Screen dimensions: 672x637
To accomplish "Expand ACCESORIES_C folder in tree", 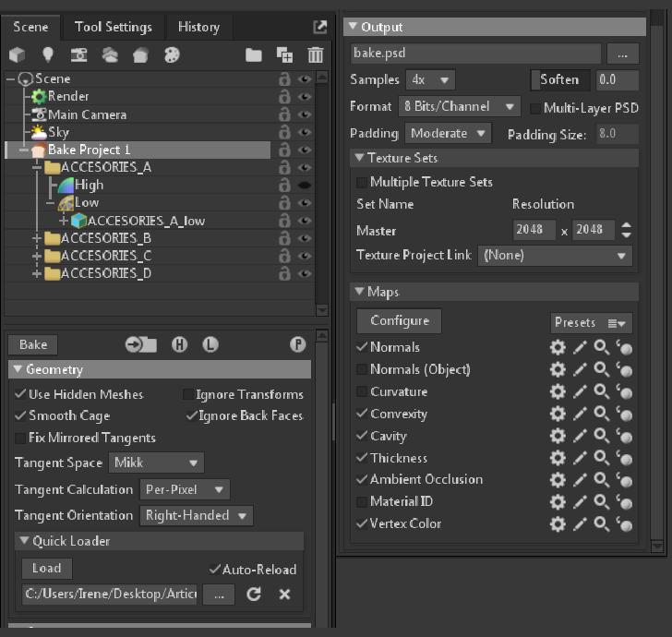I will pos(36,257).
